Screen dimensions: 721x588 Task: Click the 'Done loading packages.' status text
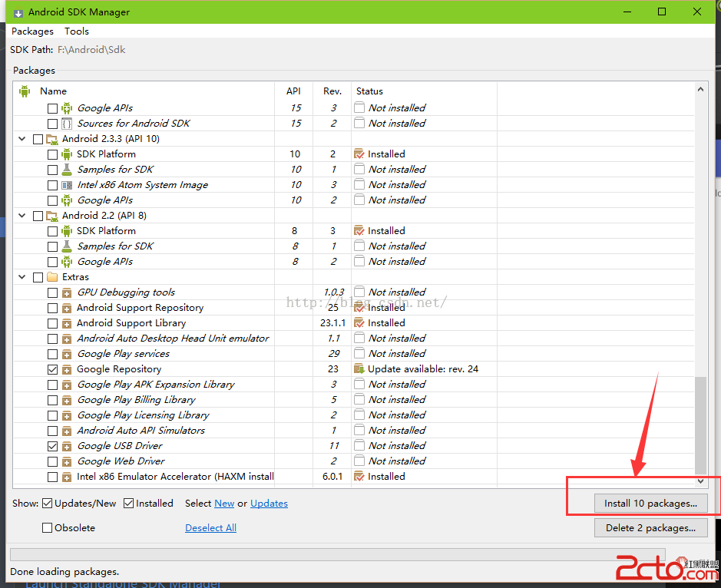[64, 572]
